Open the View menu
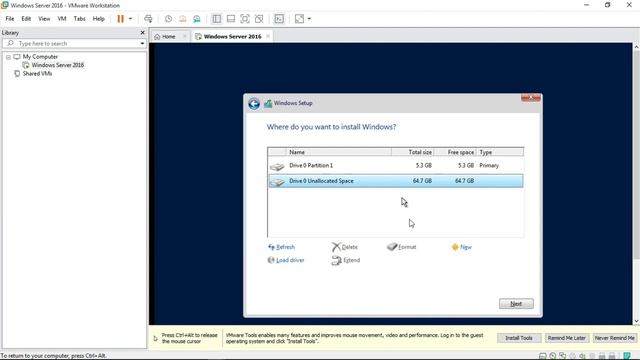The height and width of the screenshot is (360, 640). (x=44, y=19)
